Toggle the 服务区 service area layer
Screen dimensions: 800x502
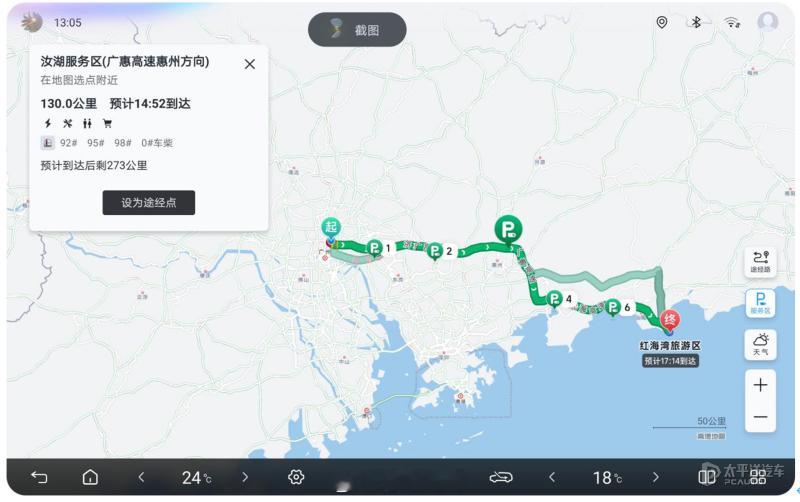[760, 303]
